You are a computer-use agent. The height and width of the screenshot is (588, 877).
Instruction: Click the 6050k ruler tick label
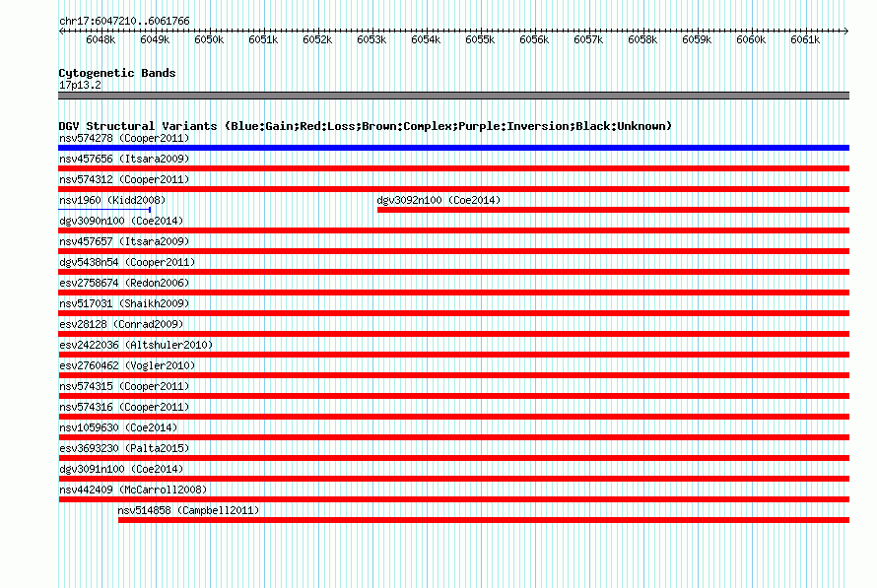click(209, 39)
